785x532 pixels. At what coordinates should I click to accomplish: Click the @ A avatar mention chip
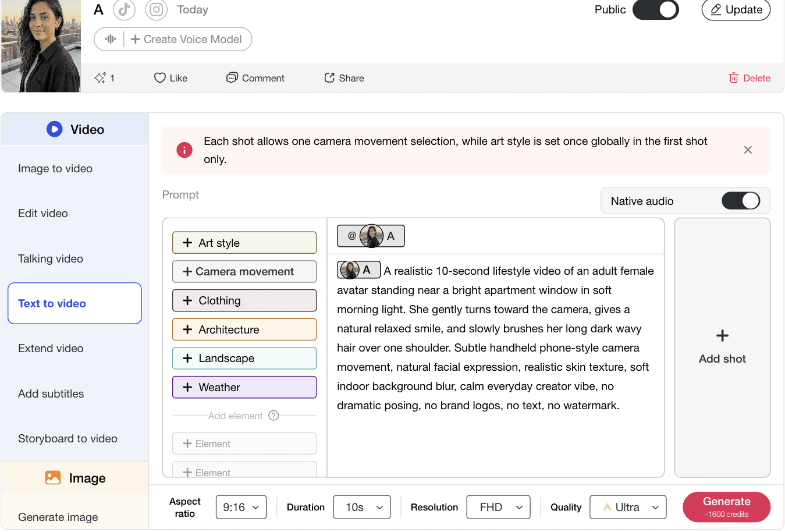(371, 236)
